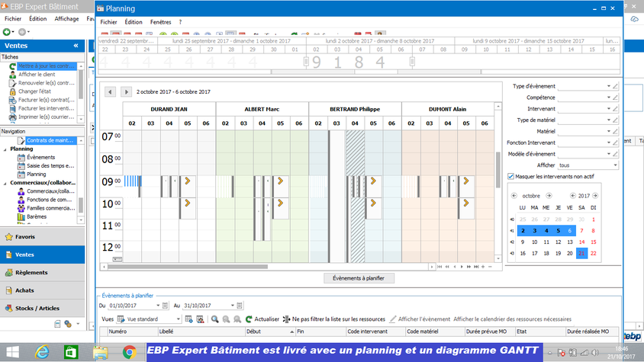The height and width of the screenshot is (362, 644).
Task: Open the ? help menu in Planning
Action: [180, 22]
